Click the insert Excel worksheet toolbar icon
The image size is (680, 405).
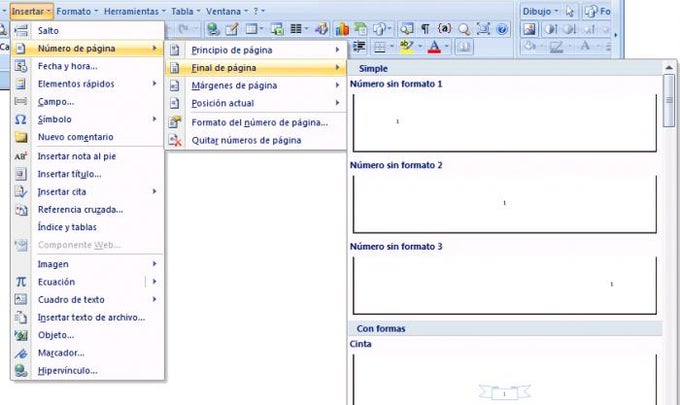[277, 29]
